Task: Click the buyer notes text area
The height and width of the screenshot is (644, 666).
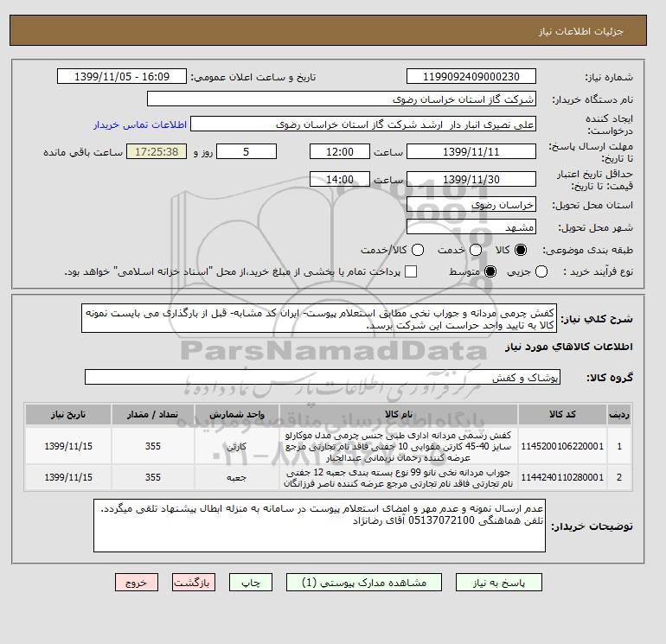Action: click(319, 526)
